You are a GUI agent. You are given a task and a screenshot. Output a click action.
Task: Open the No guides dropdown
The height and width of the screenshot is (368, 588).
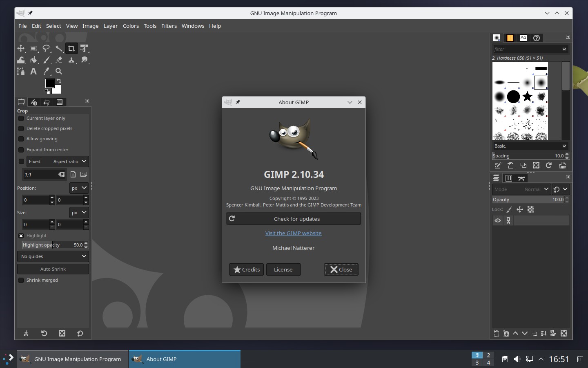coord(53,256)
